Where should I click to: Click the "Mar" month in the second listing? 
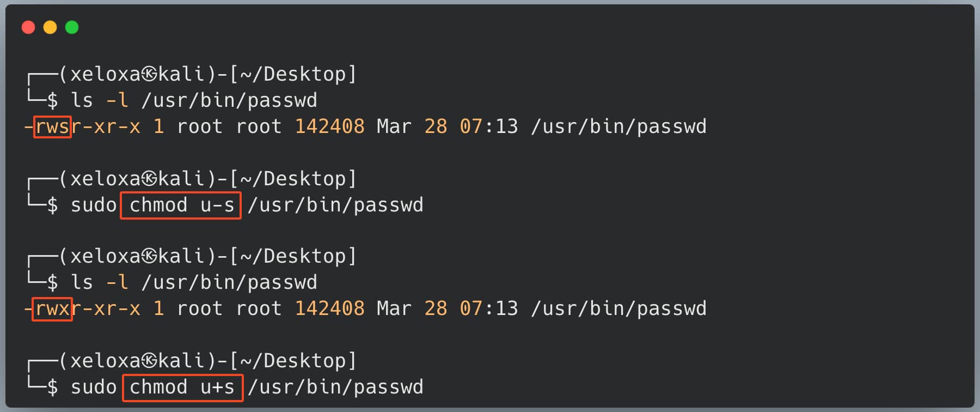tap(394, 309)
